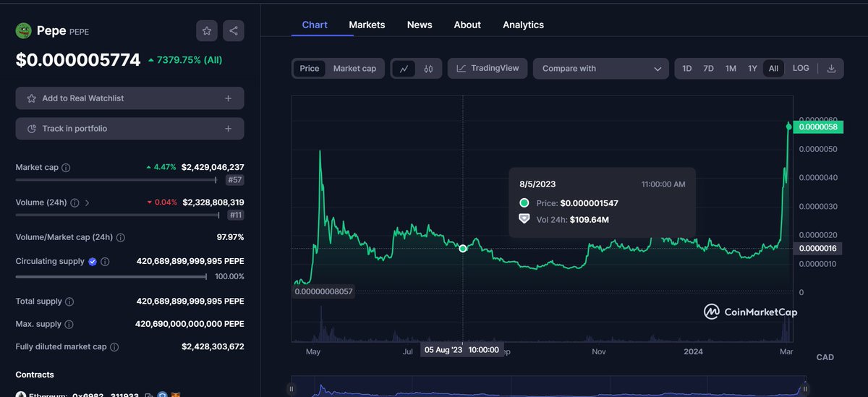The image size is (868, 397).
Task: Open info tooltip beside Volume (24h)
Action: (73, 202)
